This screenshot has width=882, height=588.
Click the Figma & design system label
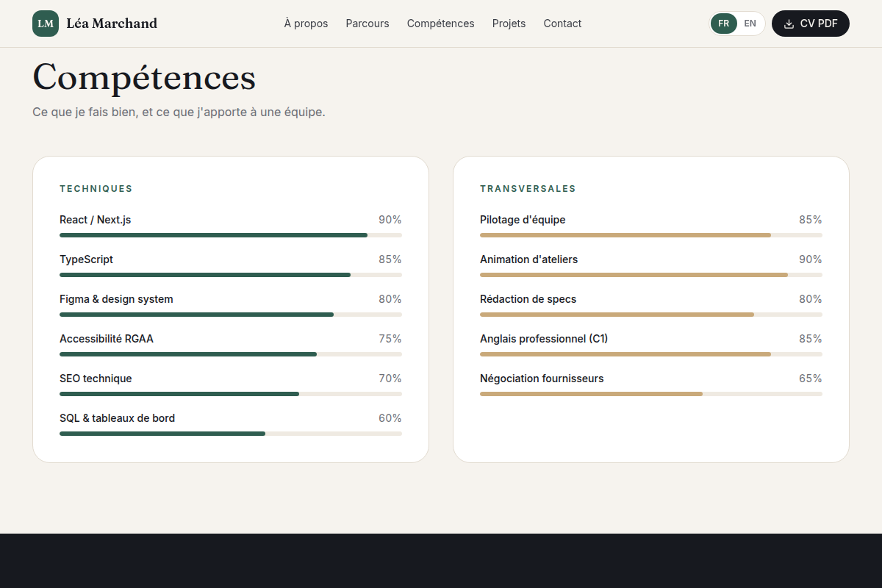[x=116, y=299]
